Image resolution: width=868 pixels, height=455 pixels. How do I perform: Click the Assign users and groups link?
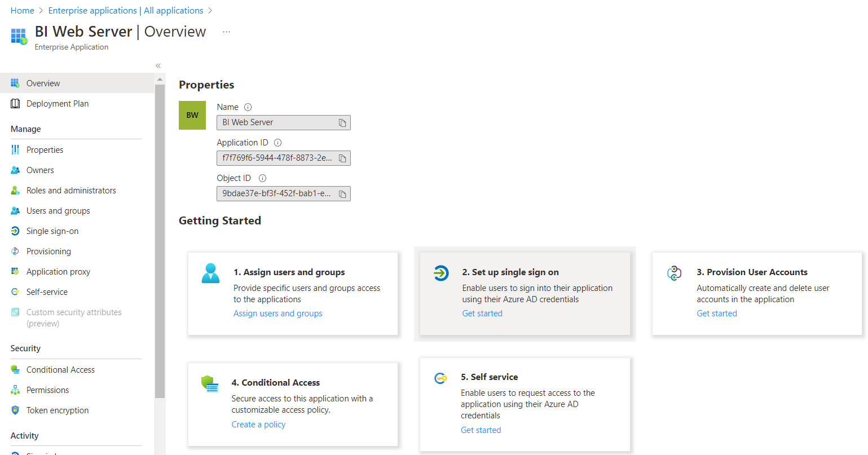point(278,313)
